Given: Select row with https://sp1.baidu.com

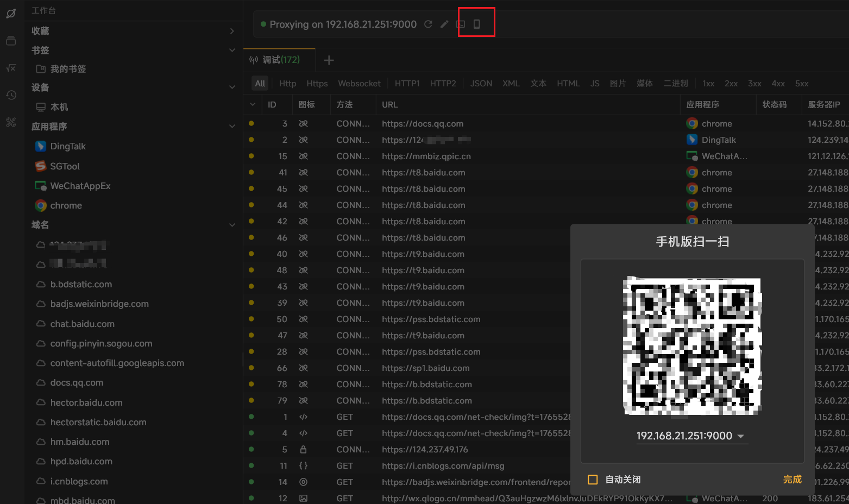Looking at the screenshot, I should [546, 368].
